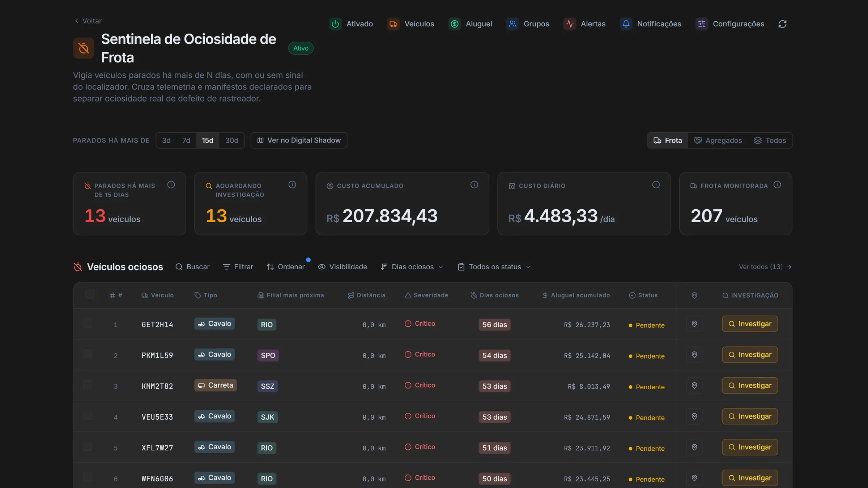Viewport: 868px width, 488px height.
Task: Open the Todos os status dropdown
Action: point(494,267)
